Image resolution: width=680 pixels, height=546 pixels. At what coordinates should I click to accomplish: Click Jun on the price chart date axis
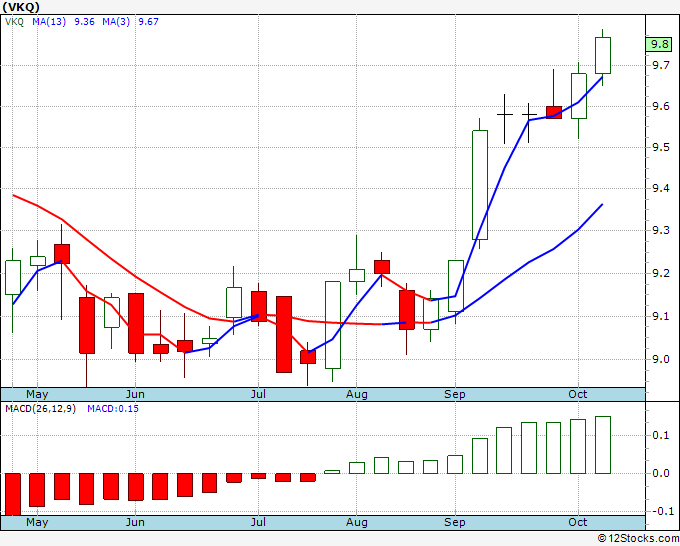click(x=135, y=395)
